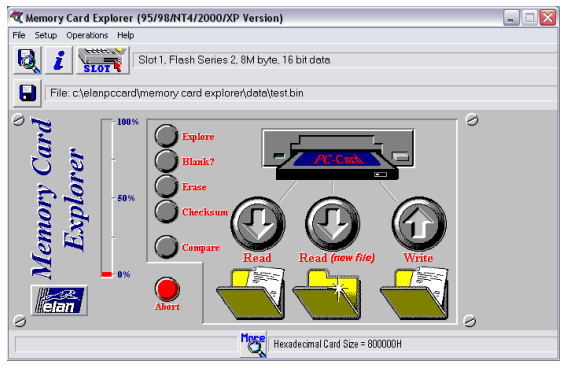Toggle the Explore round button
This screenshot has height=368, width=567.
coord(166,136)
